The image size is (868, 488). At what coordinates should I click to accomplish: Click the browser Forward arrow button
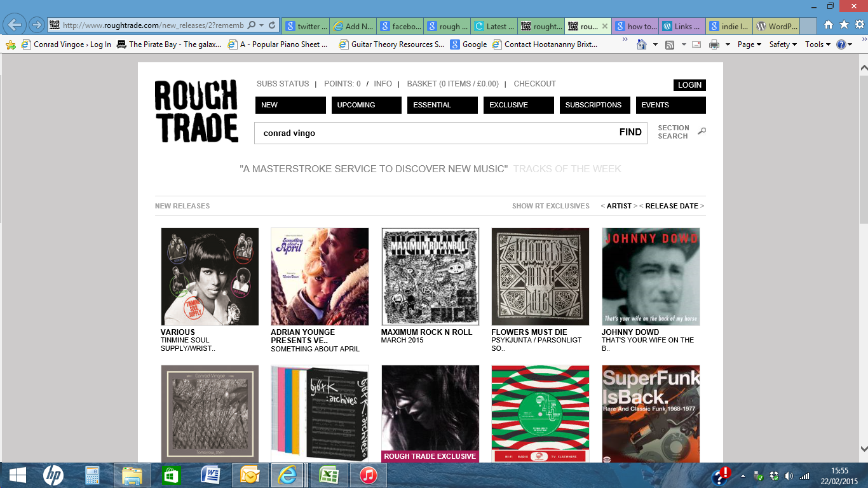pos(37,25)
